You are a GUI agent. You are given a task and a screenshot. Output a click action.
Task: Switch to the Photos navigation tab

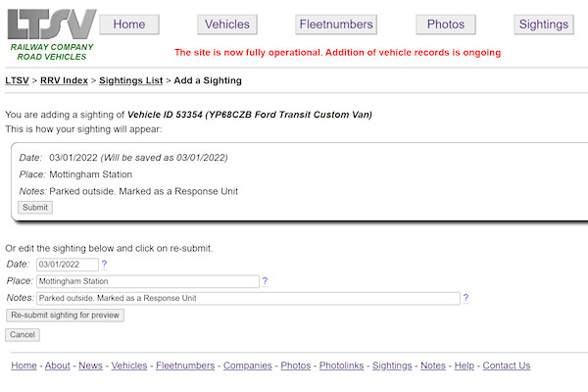[x=445, y=24]
